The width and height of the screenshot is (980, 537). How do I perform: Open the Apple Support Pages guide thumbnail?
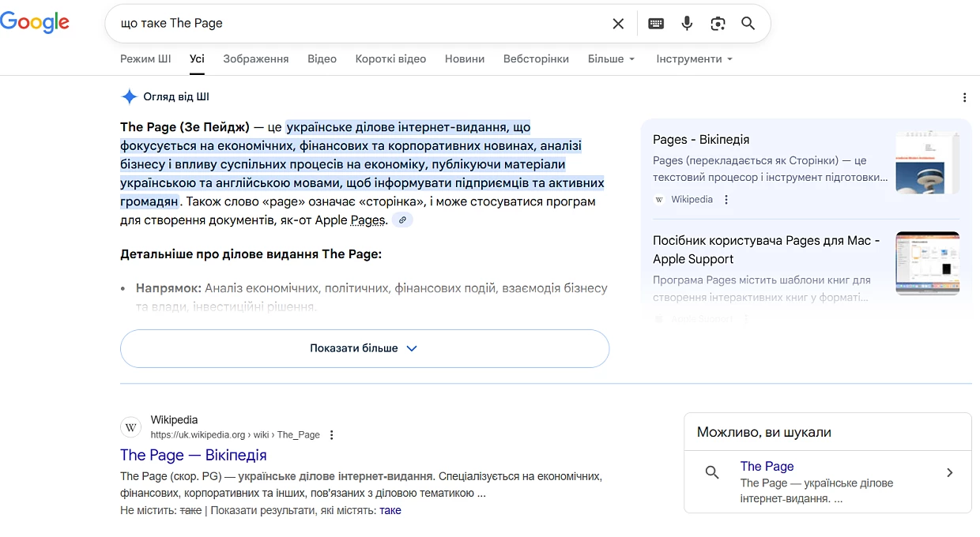928,263
